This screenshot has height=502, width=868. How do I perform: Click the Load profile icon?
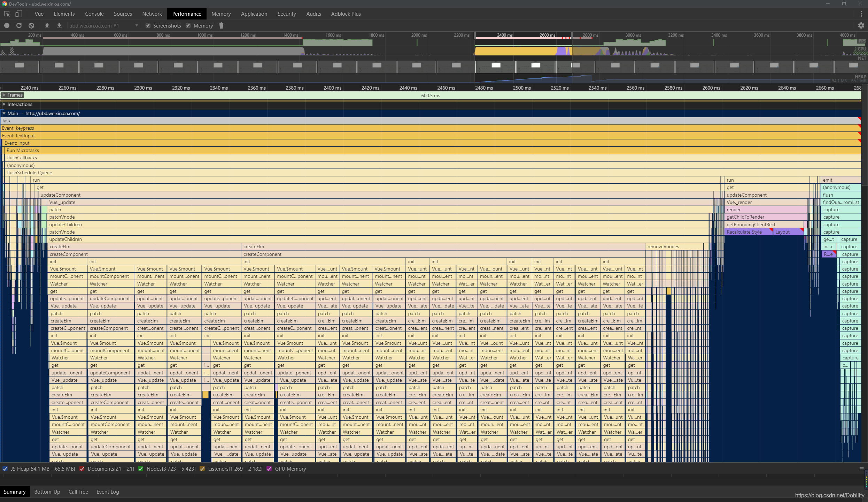point(47,26)
